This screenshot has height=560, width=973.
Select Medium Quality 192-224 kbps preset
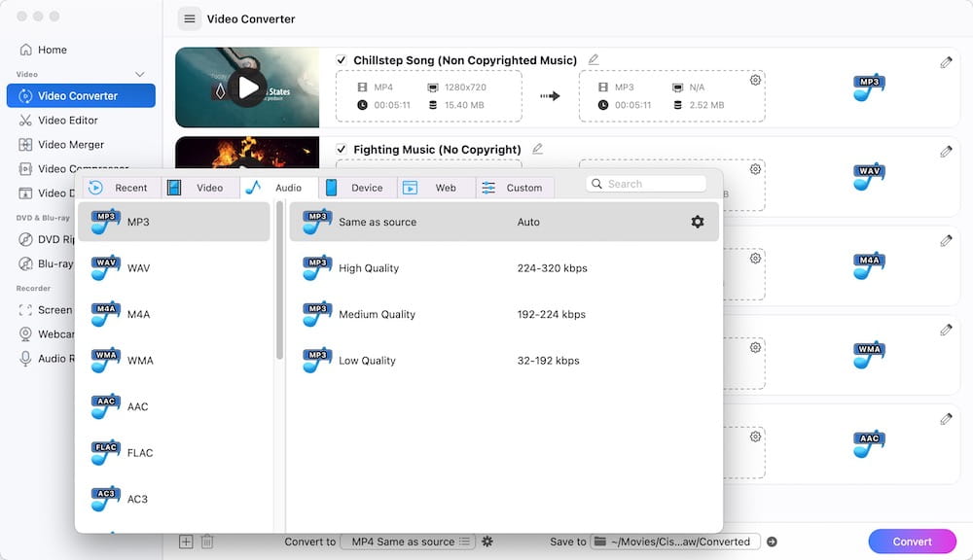point(504,314)
